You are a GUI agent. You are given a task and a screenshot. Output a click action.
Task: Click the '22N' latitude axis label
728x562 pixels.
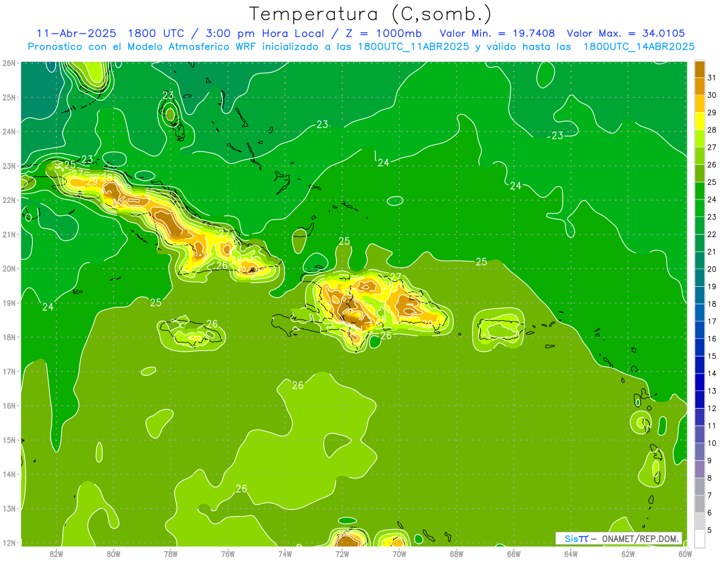click(8, 200)
